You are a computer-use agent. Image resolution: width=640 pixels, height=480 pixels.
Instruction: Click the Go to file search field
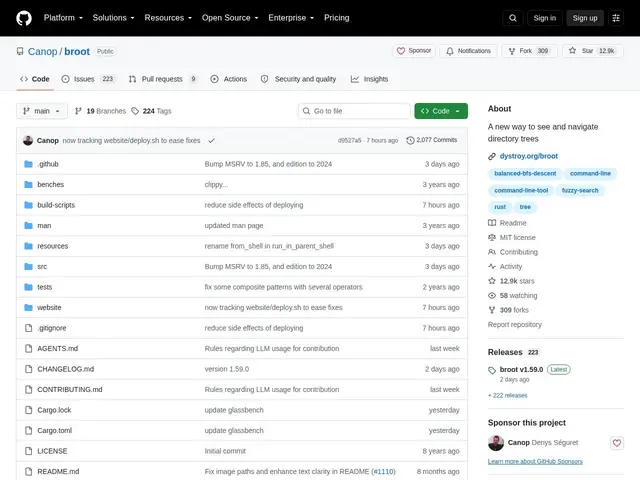click(354, 111)
